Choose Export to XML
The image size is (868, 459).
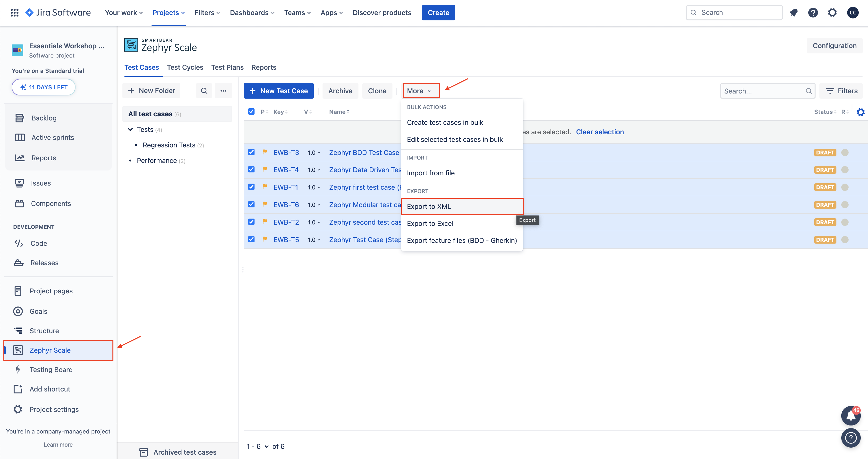click(462, 206)
